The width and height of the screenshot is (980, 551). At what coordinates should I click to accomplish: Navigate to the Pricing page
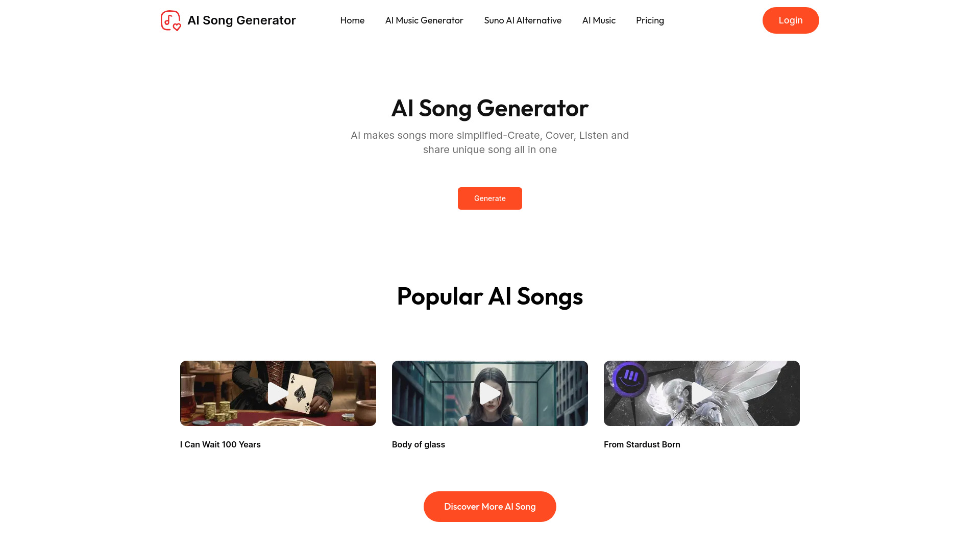tap(650, 20)
